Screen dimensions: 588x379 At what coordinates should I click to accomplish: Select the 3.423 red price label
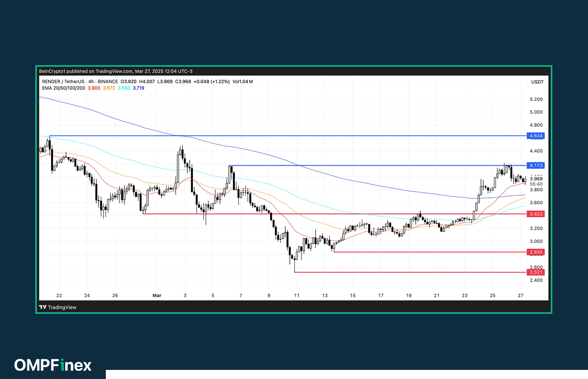[x=536, y=214]
